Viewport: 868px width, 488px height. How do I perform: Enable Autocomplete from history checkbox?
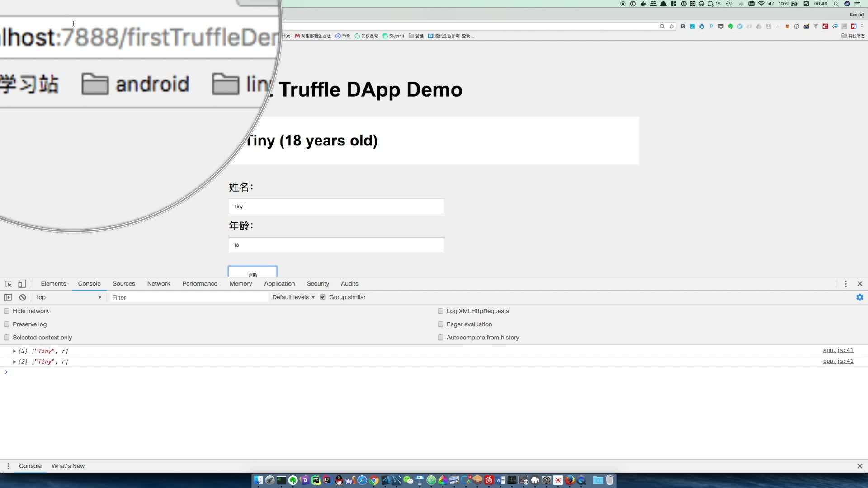[x=440, y=338]
